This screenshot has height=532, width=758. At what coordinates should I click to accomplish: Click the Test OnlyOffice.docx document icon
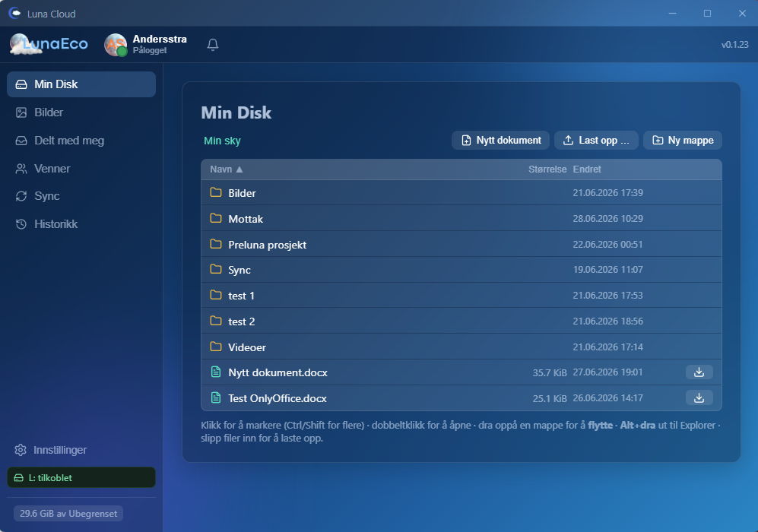click(216, 397)
